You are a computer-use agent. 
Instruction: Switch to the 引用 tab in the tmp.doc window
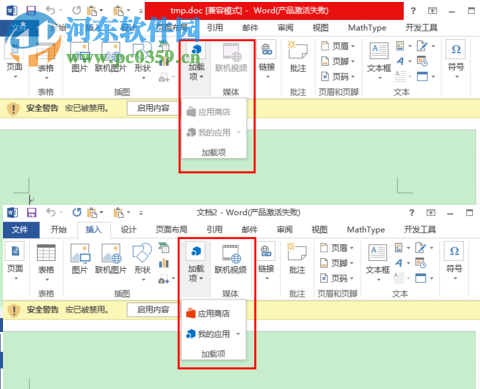[x=215, y=28]
